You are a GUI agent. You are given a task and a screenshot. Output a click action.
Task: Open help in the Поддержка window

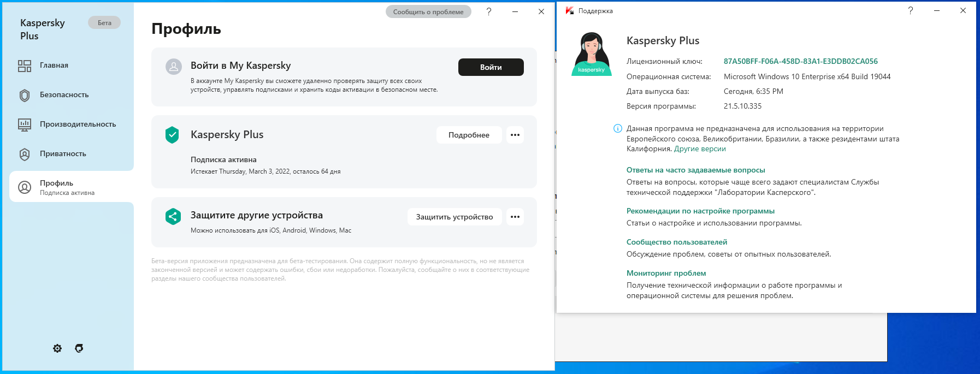(x=911, y=11)
